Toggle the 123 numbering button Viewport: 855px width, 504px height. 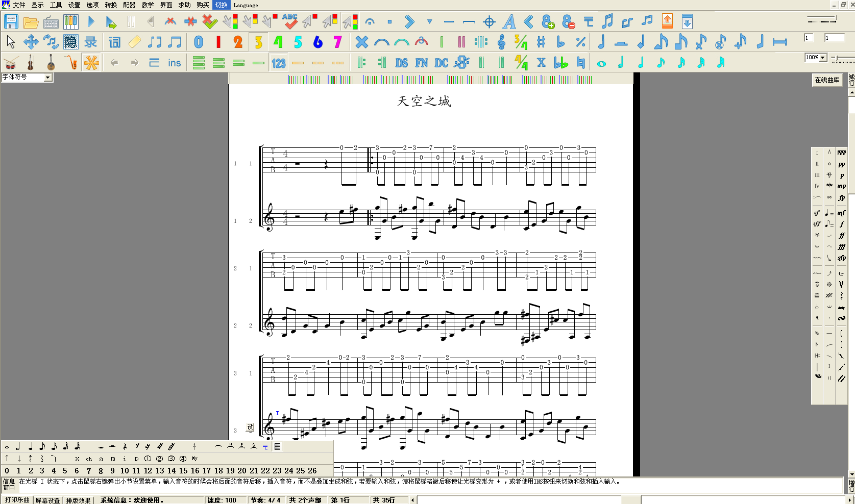(279, 63)
